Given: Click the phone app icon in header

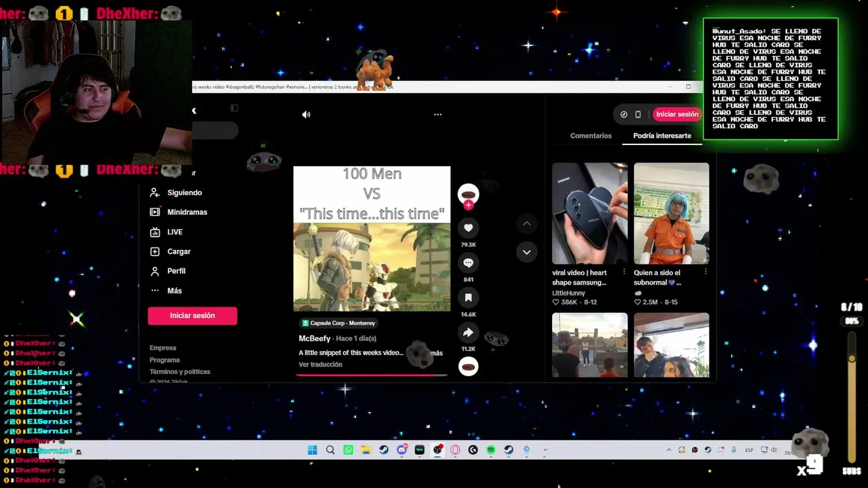Looking at the screenshot, I should pos(638,115).
